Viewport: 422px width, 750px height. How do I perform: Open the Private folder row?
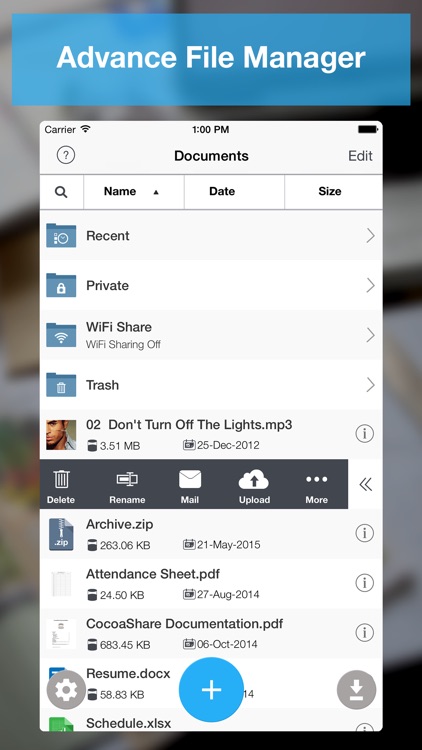tap(211, 285)
